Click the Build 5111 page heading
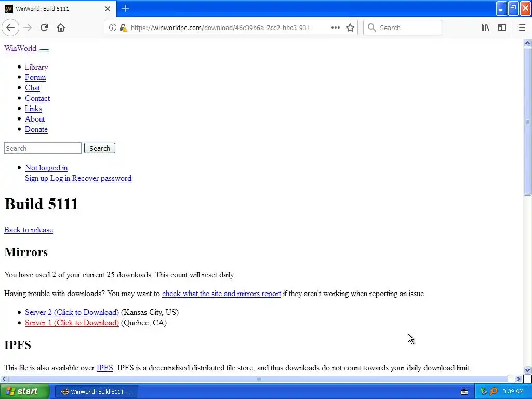Screen dimensions: 532x399 tap(41, 204)
